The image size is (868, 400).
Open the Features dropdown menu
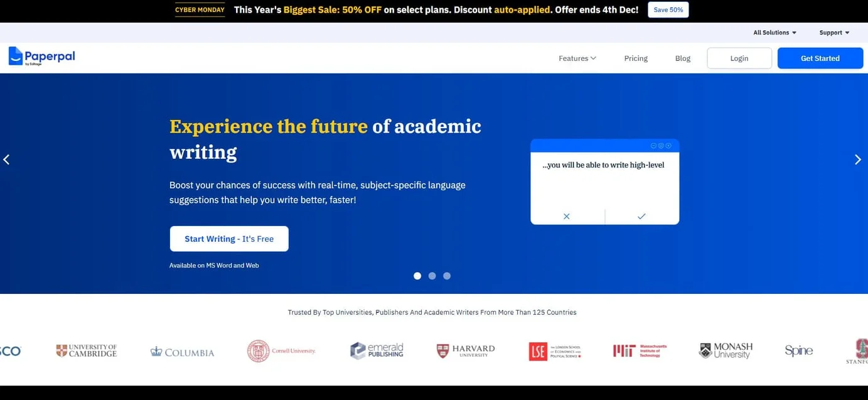click(577, 58)
